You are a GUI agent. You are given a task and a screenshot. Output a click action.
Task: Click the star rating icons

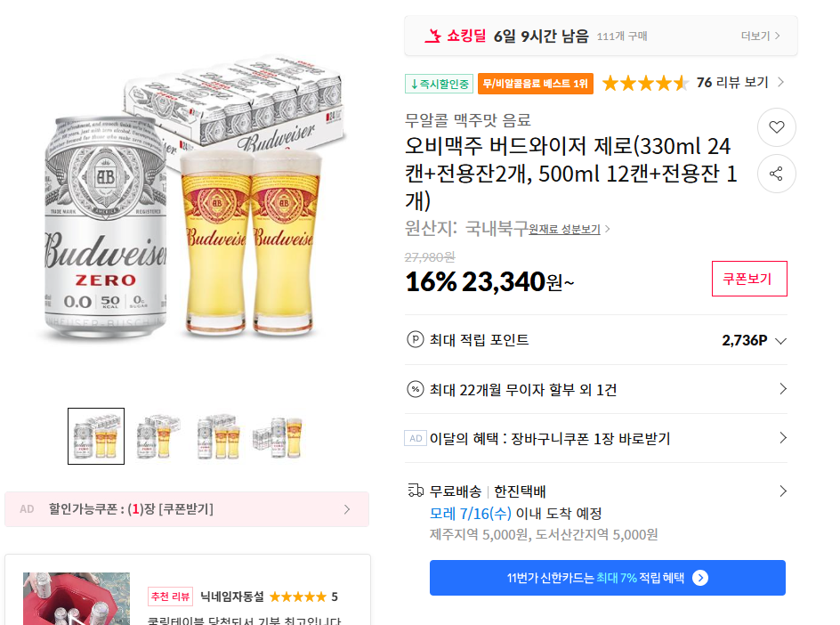645,83
